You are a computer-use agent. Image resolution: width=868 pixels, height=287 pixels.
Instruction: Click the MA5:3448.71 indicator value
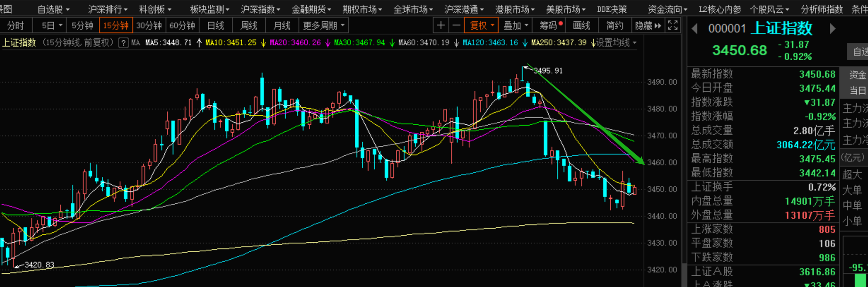coord(169,43)
